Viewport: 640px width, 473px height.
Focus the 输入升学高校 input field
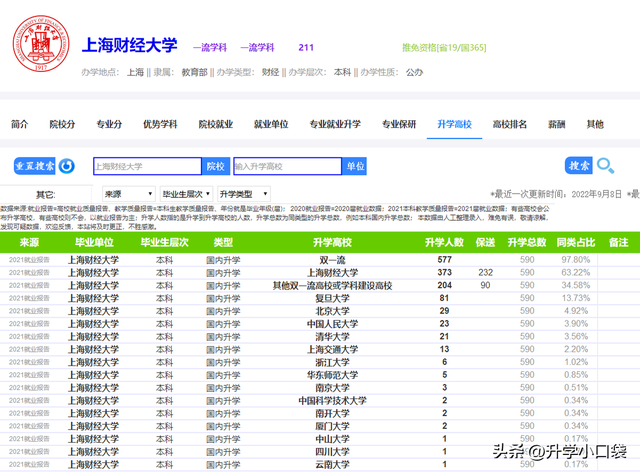287,167
